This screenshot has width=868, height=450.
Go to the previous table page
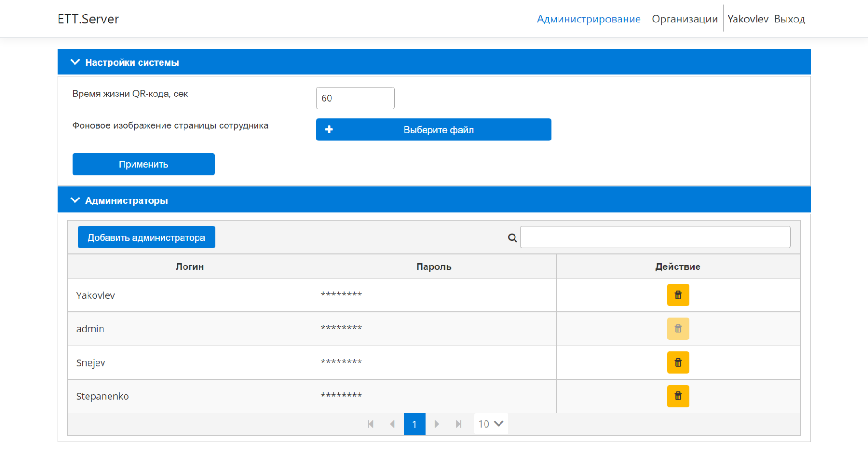[x=392, y=424]
